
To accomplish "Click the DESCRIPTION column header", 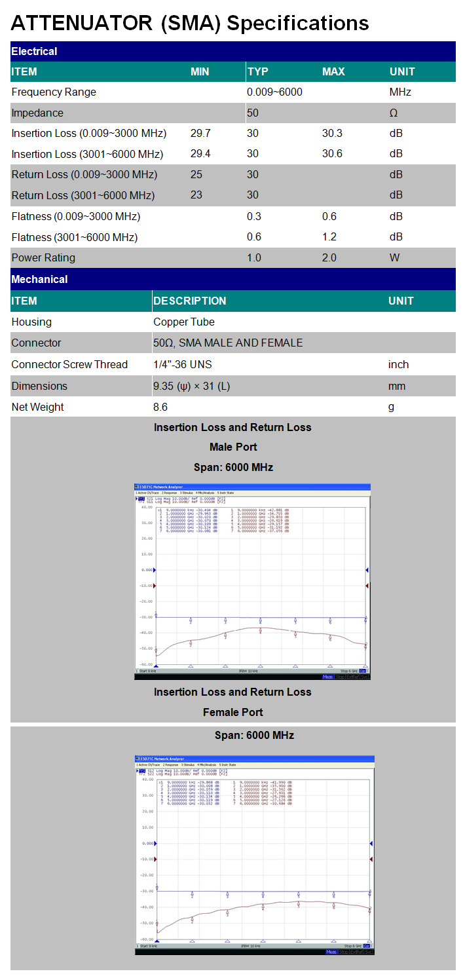I will point(190,301).
